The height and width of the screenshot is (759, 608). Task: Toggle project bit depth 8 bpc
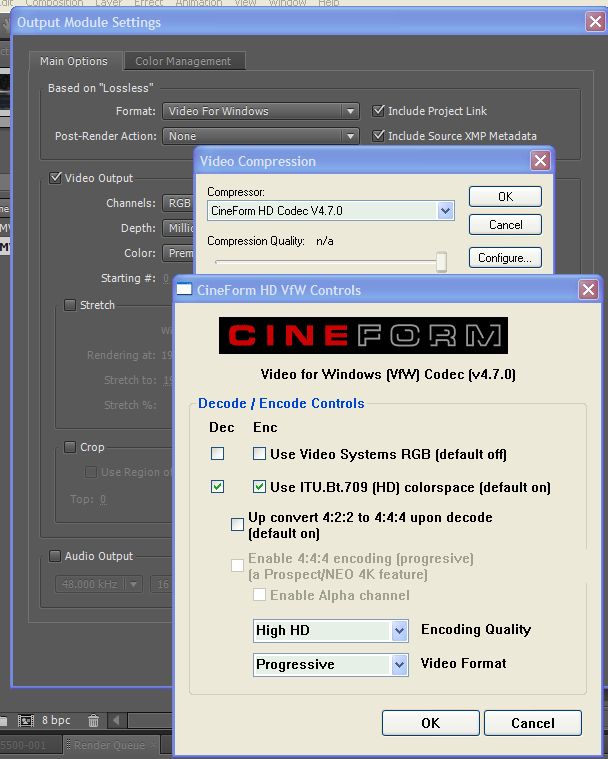tap(56, 720)
